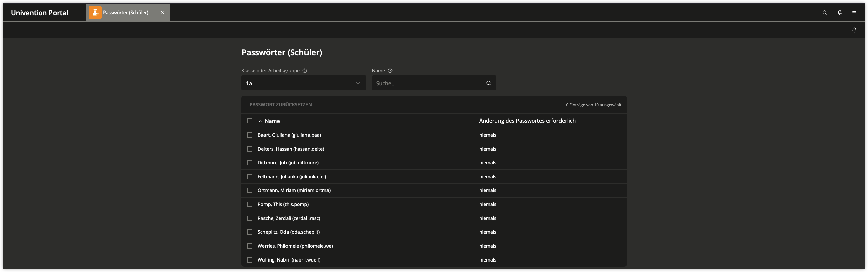
Task: Click name Deiters, Hassan (hassan.deite)
Action: point(291,149)
